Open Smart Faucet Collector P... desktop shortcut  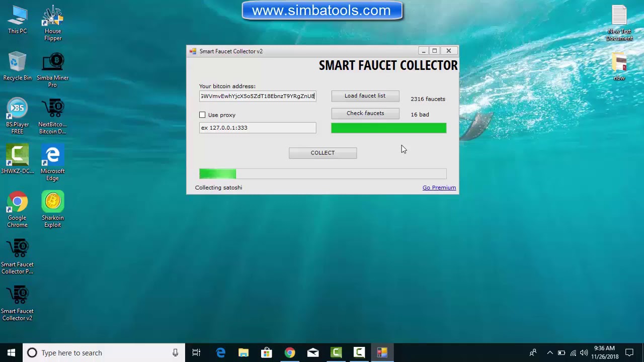pyautogui.click(x=17, y=257)
